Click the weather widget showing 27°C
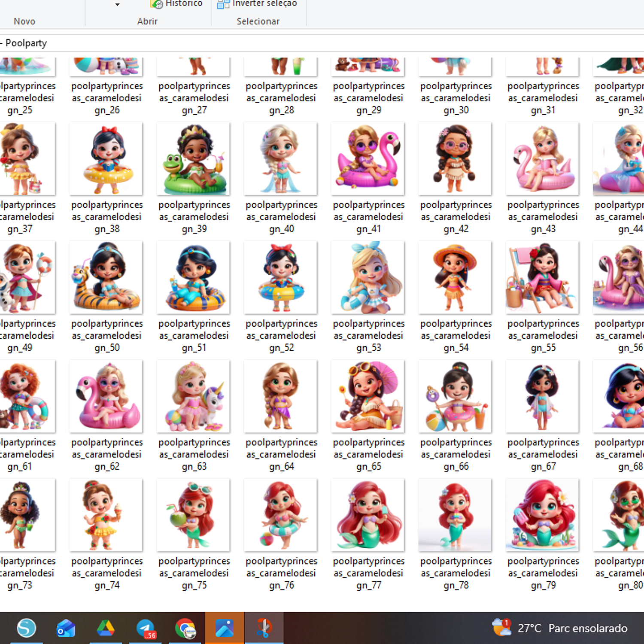 tap(560, 628)
